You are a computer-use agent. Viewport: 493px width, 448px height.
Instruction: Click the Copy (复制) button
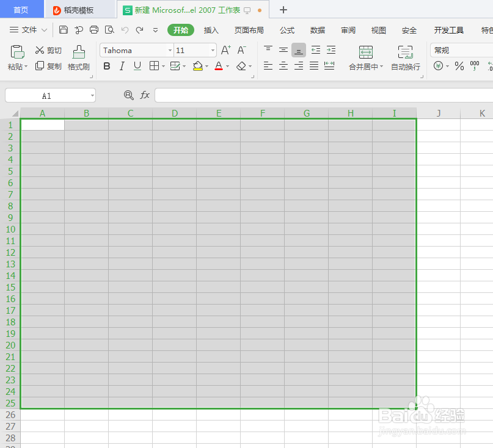click(x=48, y=66)
